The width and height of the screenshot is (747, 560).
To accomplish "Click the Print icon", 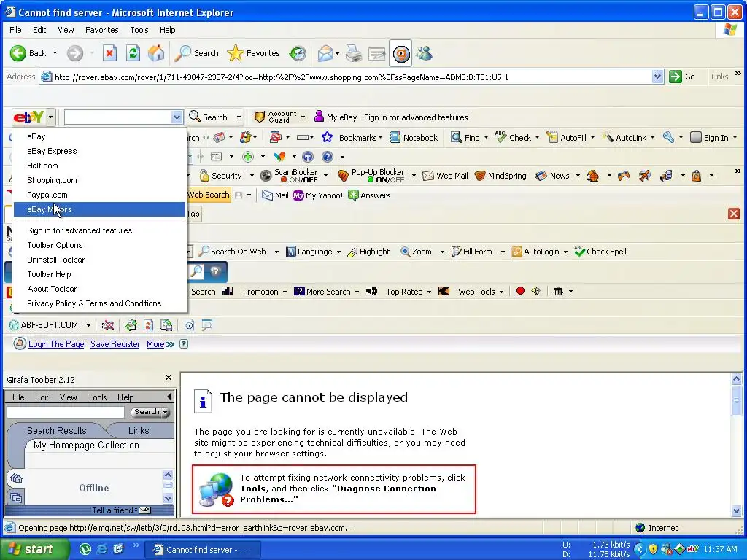I will coord(353,53).
